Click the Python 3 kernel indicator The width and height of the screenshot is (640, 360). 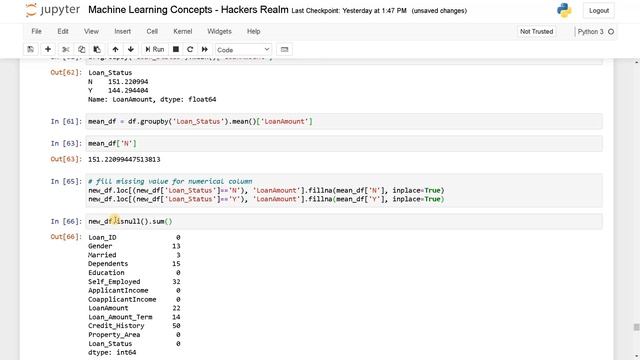pos(590,31)
